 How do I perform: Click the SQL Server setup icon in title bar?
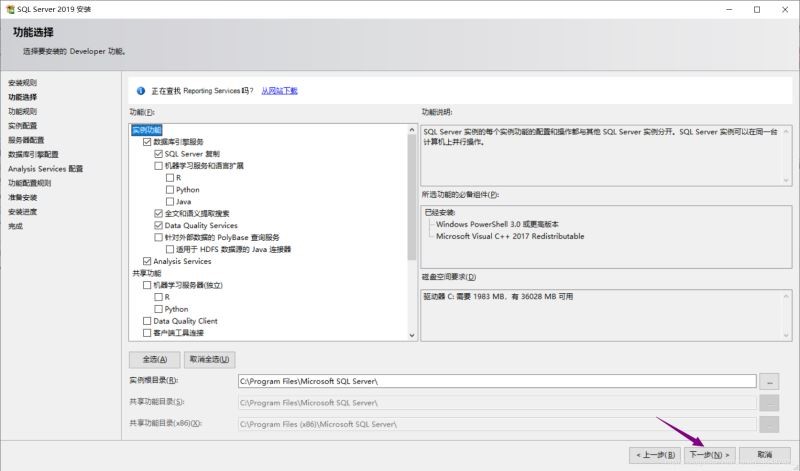[x=9, y=9]
